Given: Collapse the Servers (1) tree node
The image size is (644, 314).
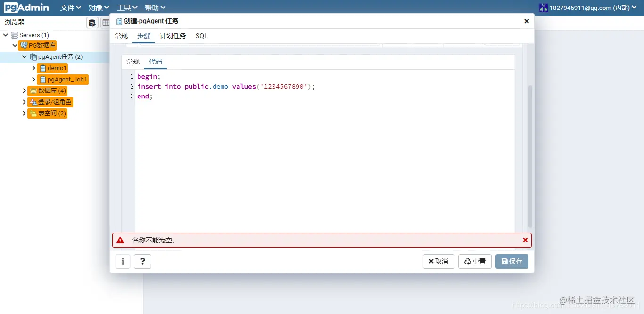Looking at the screenshot, I should [x=6, y=35].
